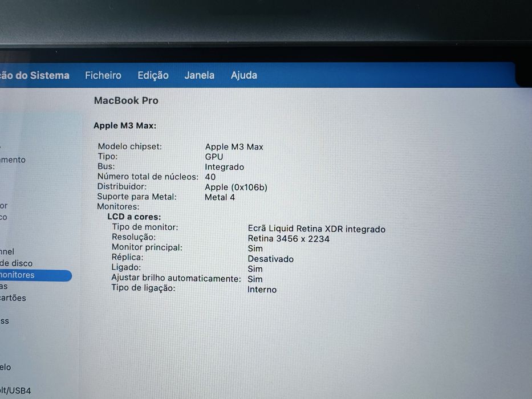The image size is (532, 399).
Task: Click the 'Interno' value
Action: pyautogui.click(x=262, y=290)
